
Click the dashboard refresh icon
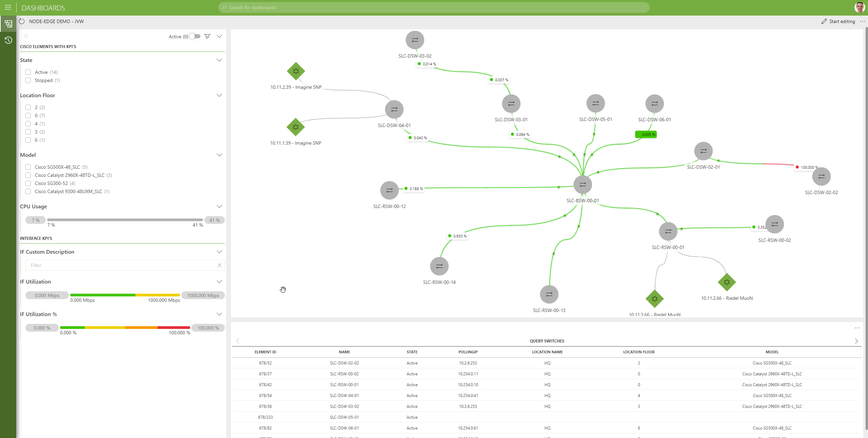click(22, 21)
